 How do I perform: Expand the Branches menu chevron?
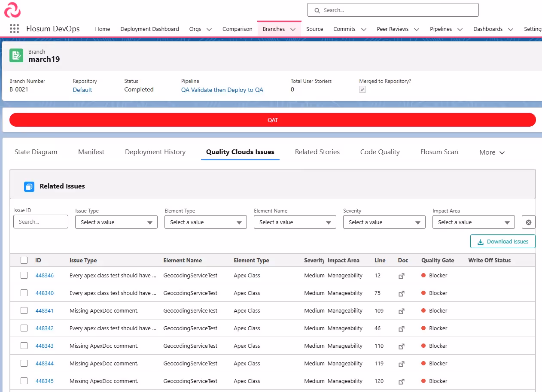click(x=293, y=29)
